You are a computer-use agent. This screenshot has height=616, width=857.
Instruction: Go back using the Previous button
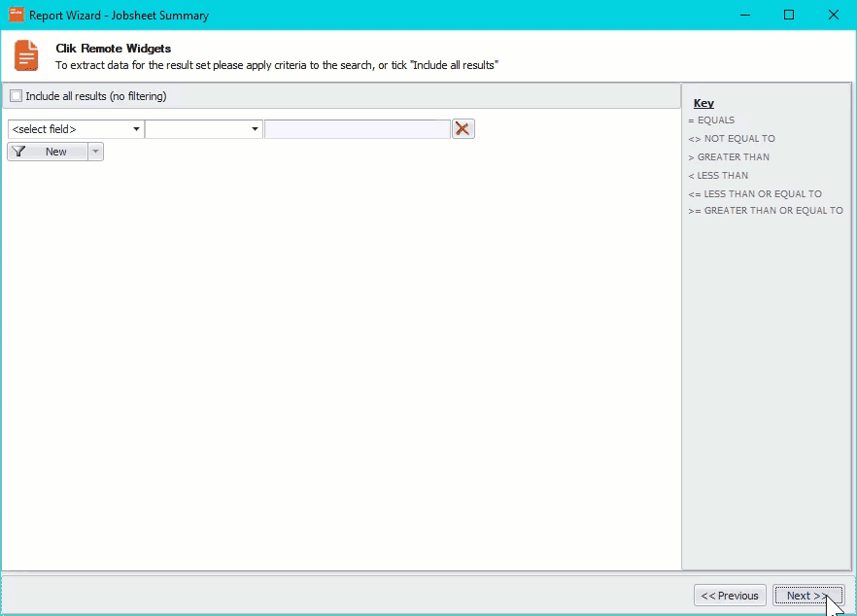[729, 596]
